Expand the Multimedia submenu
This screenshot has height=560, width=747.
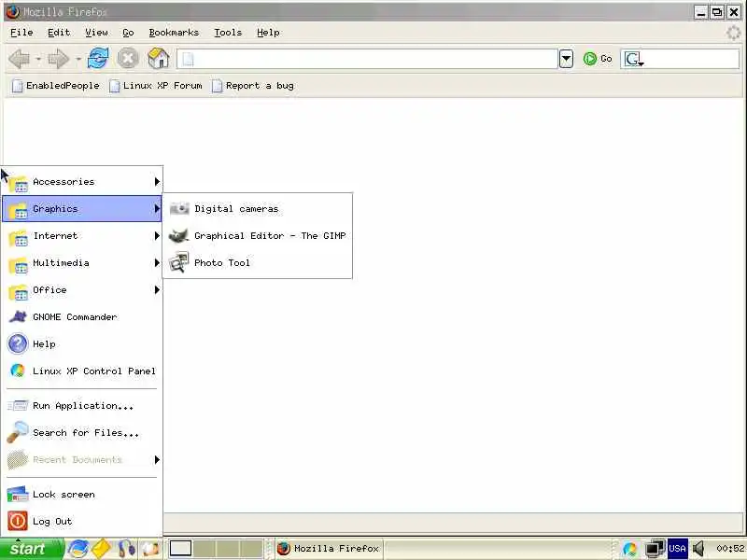point(82,263)
